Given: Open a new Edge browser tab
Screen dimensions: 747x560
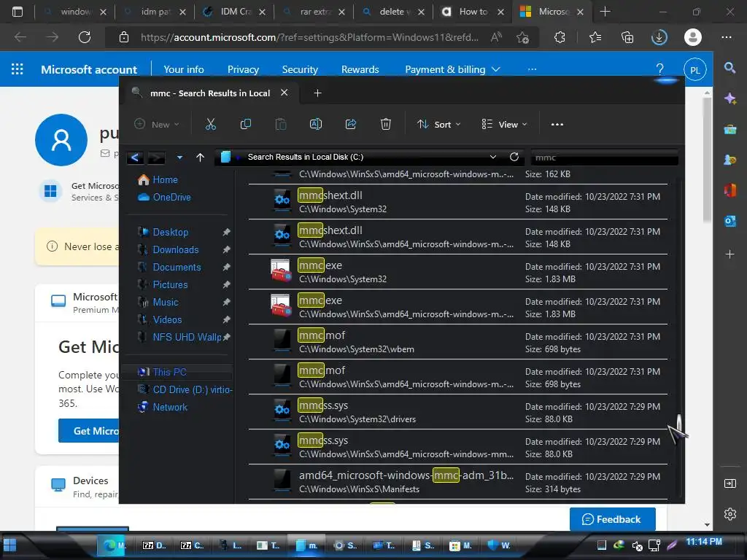Looking at the screenshot, I should pos(605,12).
